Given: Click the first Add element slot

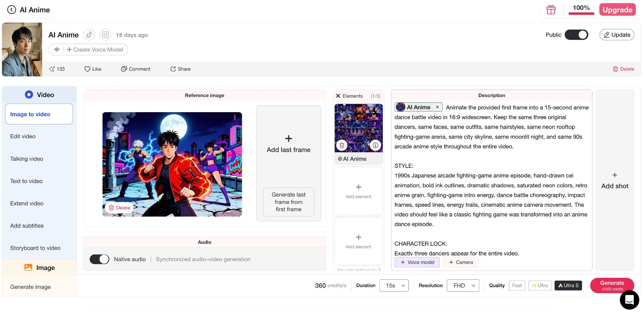Looking at the screenshot, I should 358,191.
